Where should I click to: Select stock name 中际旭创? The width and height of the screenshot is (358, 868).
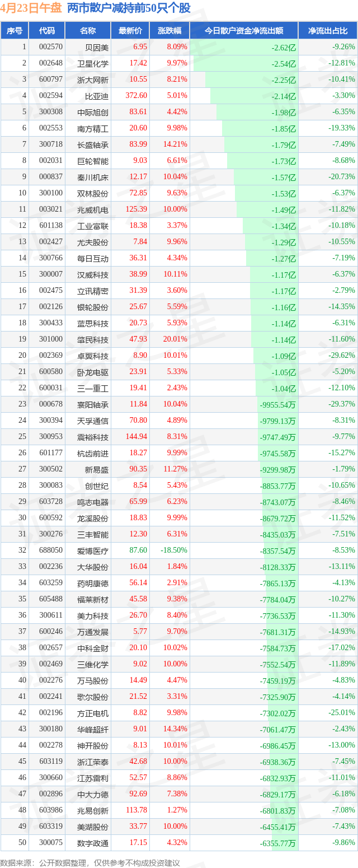tap(93, 113)
